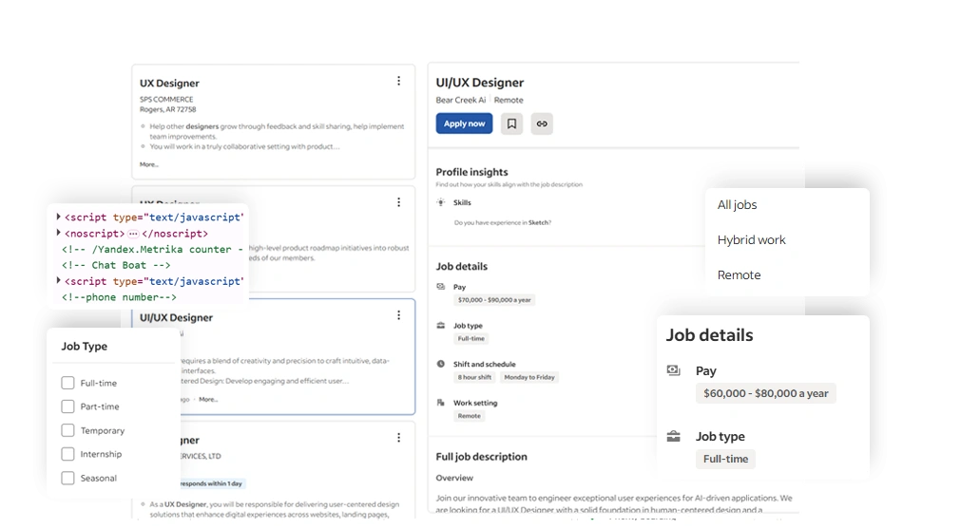Click the Skills lightbulb icon
The width and height of the screenshot is (980, 529).
click(x=441, y=202)
